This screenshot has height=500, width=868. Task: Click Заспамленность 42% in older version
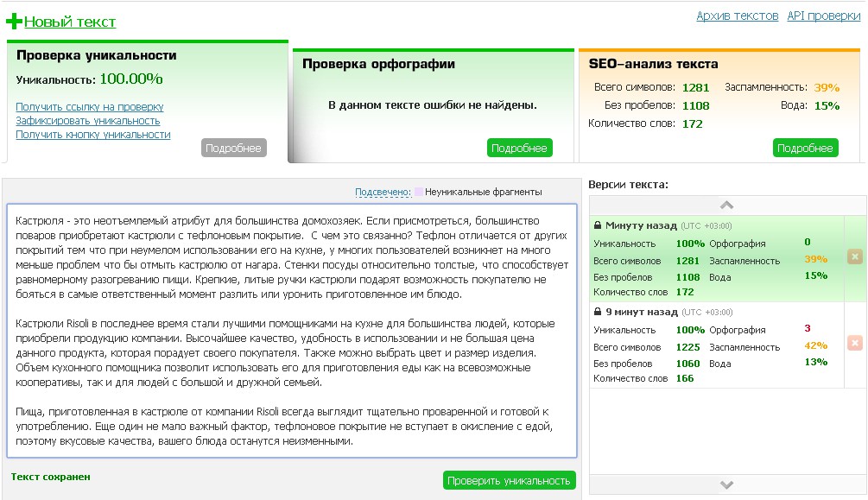815,345
